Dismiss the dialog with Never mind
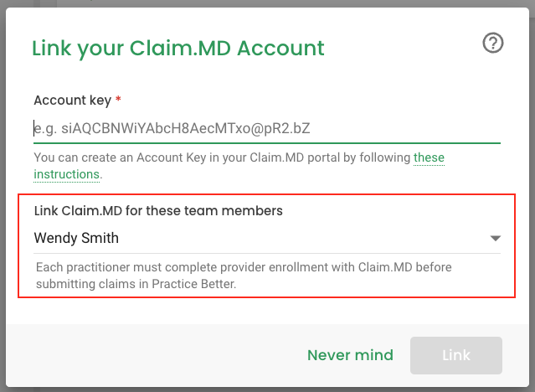Viewport: 535px width, 392px height. coord(350,355)
